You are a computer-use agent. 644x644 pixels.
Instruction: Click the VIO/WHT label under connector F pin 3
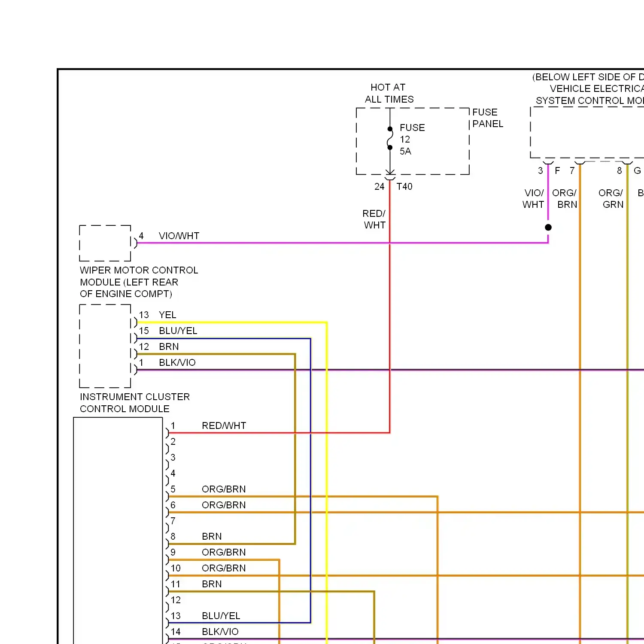533,199
